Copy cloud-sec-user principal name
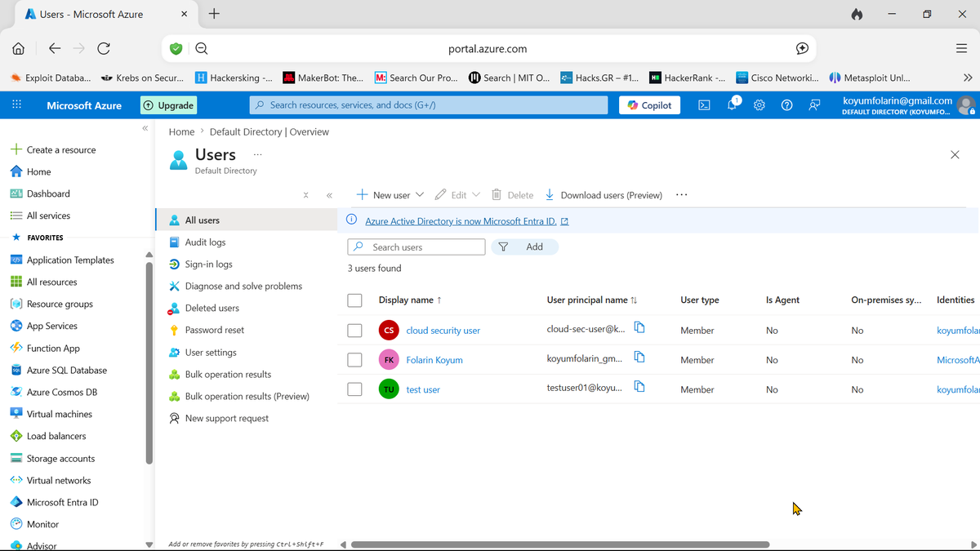Image resolution: width=980 pixels, height=551 pixels. (639, 327)
